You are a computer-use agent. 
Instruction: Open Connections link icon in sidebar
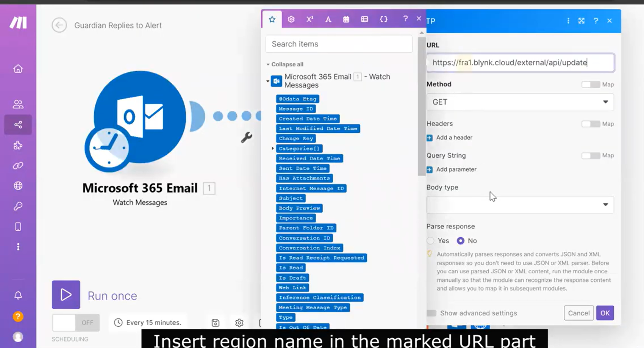pos(18,166)
